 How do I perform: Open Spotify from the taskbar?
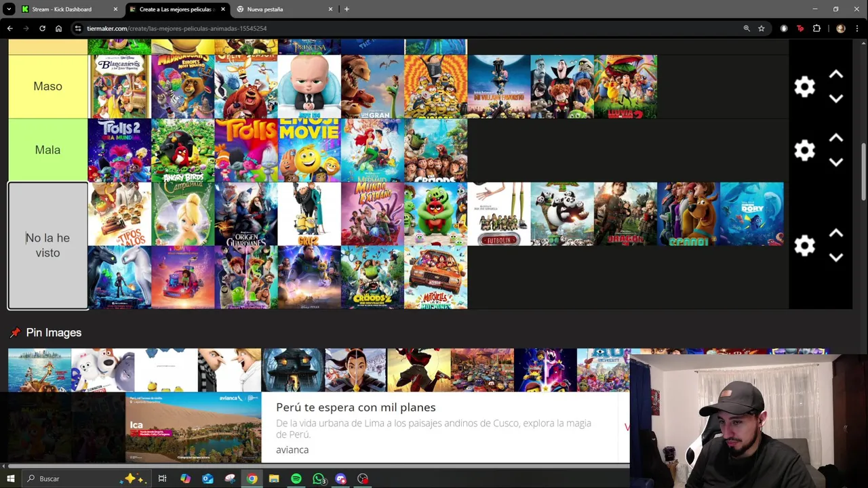[296, 479]
